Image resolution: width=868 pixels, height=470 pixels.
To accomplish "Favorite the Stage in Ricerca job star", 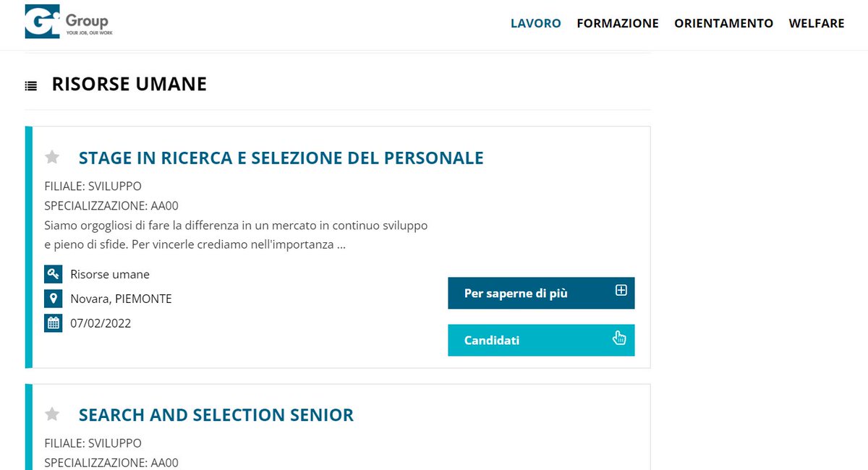I will tap(52, 157).
